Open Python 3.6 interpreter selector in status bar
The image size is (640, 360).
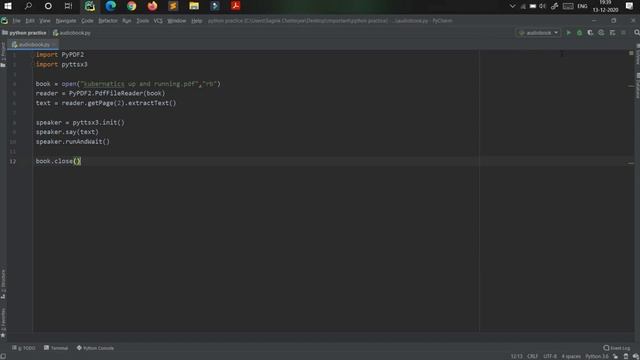pos(597,356)
